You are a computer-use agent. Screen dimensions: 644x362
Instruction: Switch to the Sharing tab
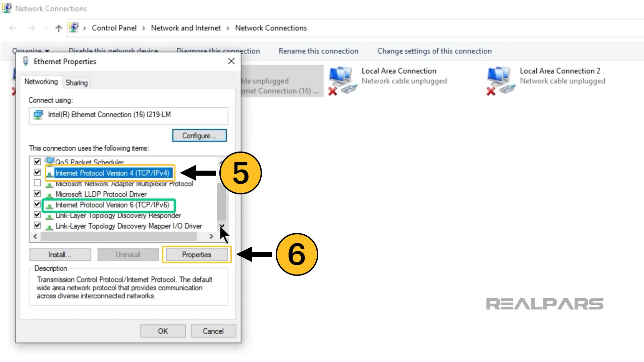point(76,83)
